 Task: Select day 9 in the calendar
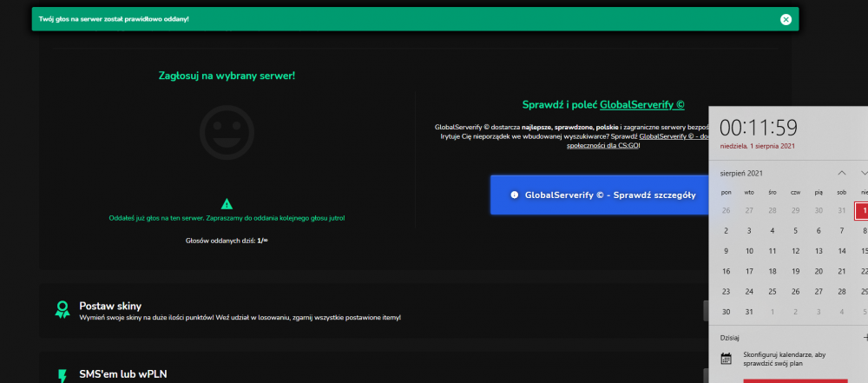(x=726, y=251)
